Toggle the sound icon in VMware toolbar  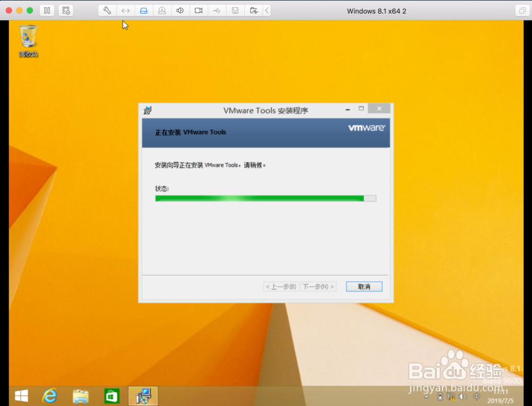click(x=180, y=11)
